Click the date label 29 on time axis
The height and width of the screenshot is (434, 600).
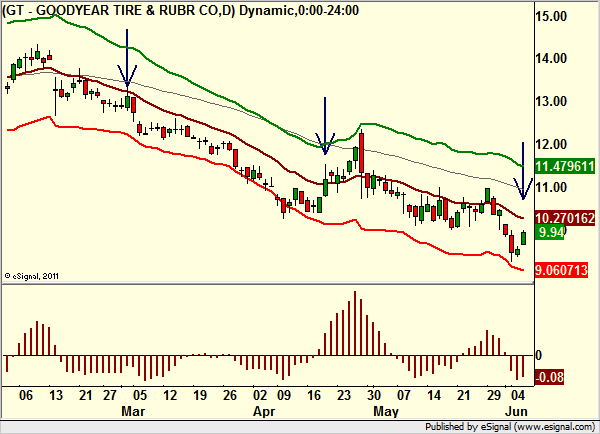tap(494, 395)
